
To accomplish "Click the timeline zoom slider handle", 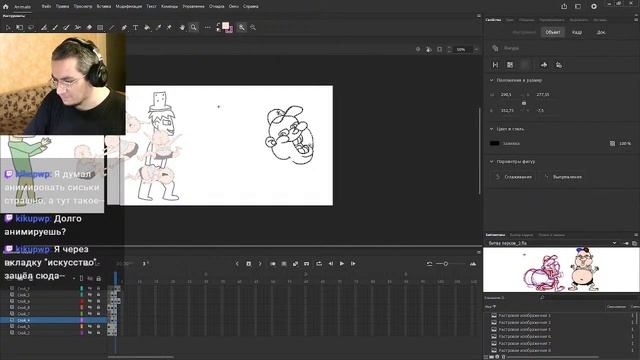I will tap(446, 264).
